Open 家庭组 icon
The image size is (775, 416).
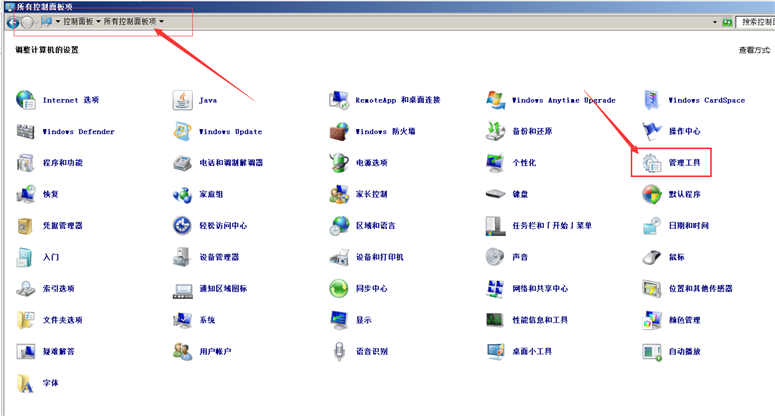coord(182,195)
